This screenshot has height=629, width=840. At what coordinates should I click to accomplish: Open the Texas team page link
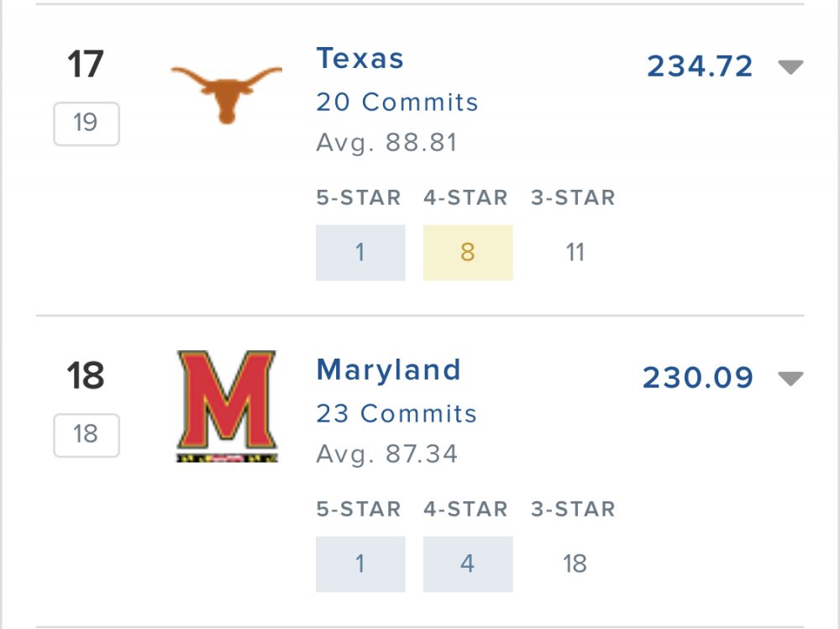point(360,59)
